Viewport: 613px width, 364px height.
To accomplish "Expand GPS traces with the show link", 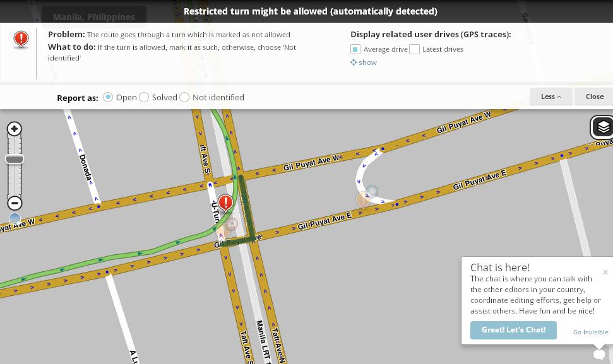I will coord(364,62).
